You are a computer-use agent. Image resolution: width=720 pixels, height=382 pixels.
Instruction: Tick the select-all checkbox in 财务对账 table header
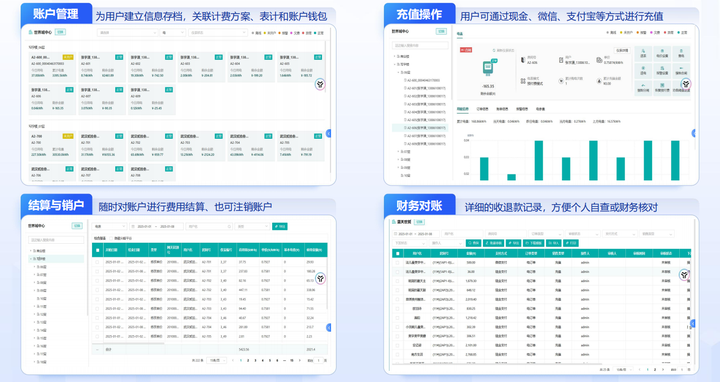[x=398, y=253]
